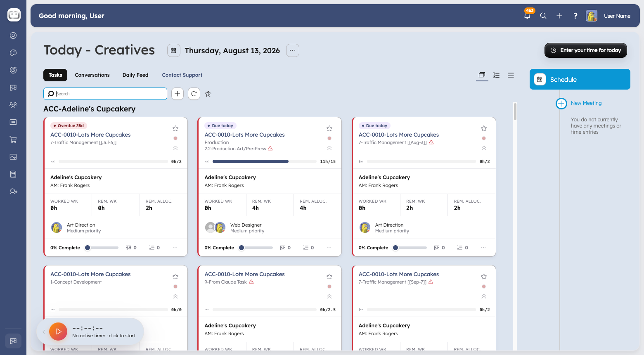Image resolution: width=644 pixels, height=355 pixels.
Task: Click the app logo at the sidebar top
Action: click(x=14, y=15)
